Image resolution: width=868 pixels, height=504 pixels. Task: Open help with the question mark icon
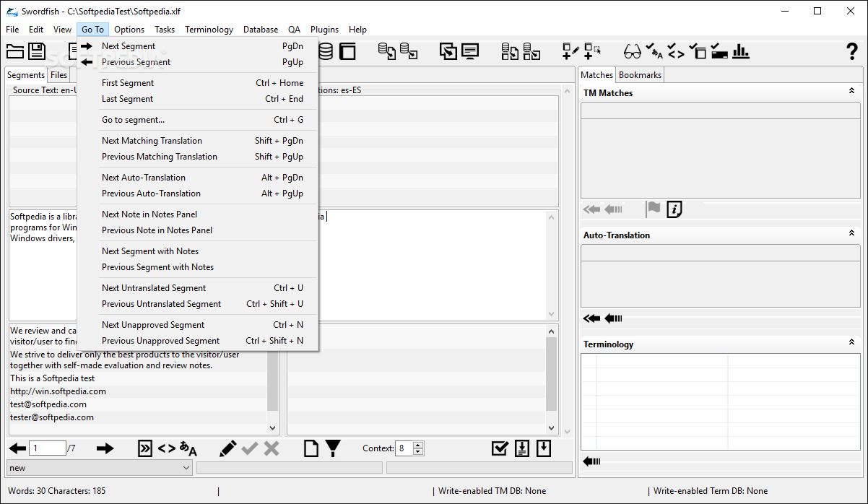852,51
